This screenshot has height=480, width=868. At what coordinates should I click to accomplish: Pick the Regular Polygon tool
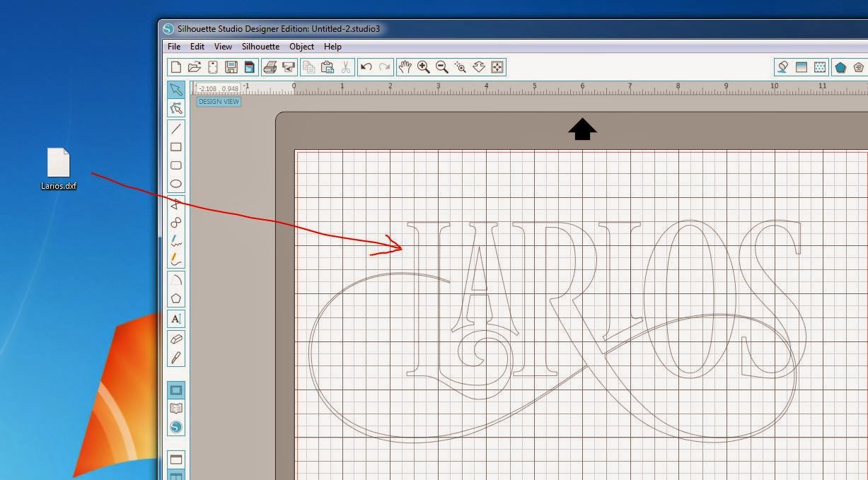coord(176,298)
